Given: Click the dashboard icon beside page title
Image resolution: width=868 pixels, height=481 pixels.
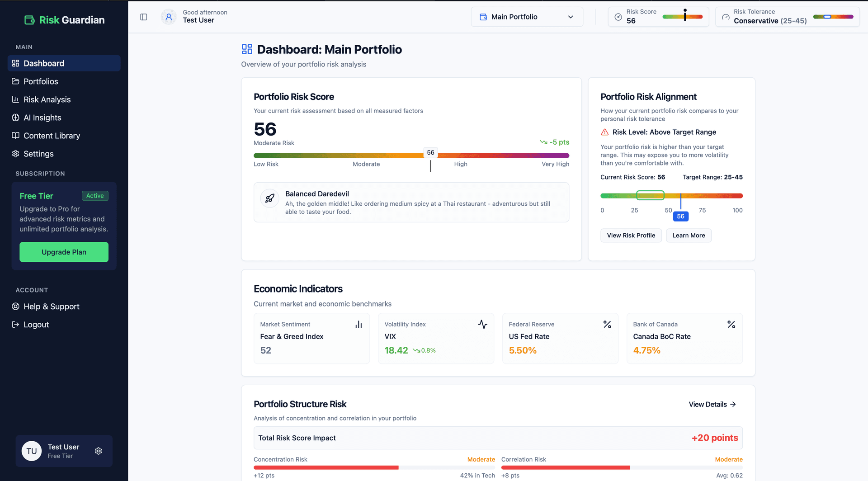Looking at the screenshot, I should (247, 49).
